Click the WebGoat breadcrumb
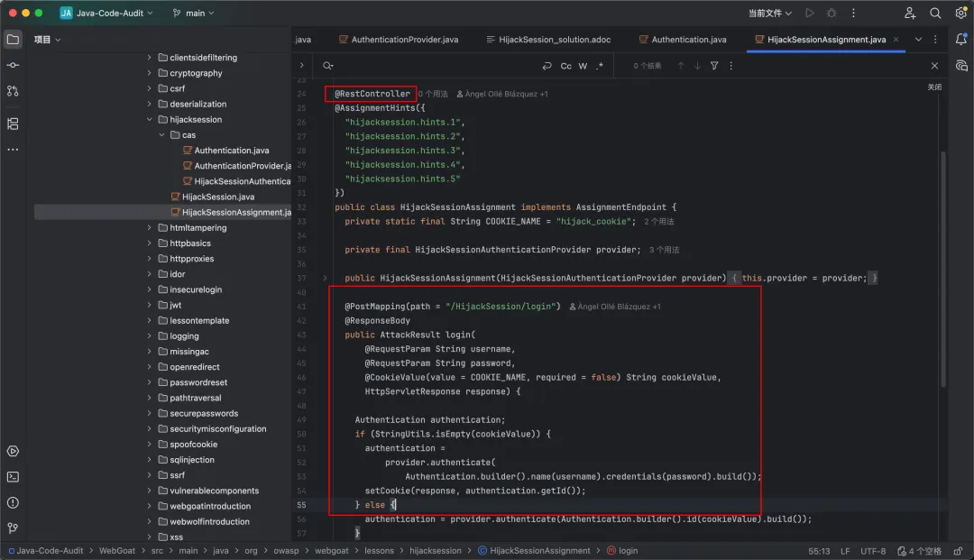Viewport: 974px width, 560px height. (x=116, y=551)
